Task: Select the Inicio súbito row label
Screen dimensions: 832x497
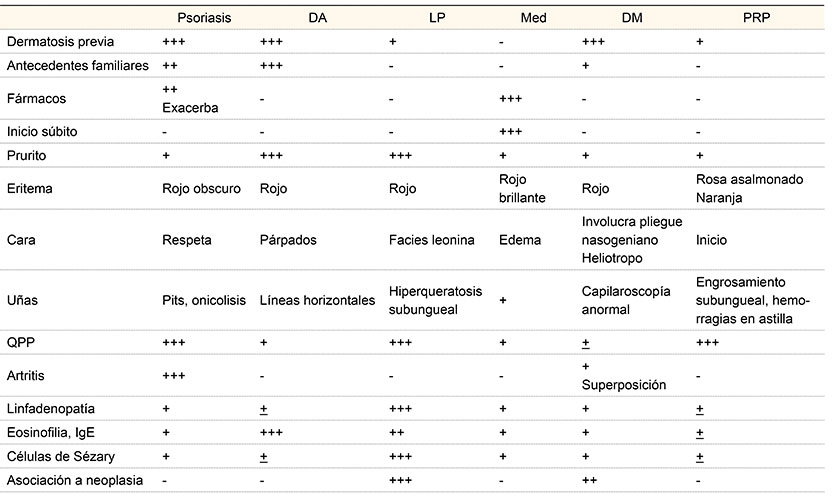Action: tap(41, 132)
